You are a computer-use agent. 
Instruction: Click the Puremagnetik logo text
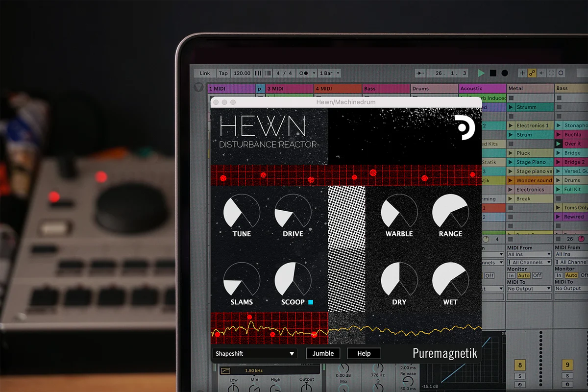(x=445, y=353)
